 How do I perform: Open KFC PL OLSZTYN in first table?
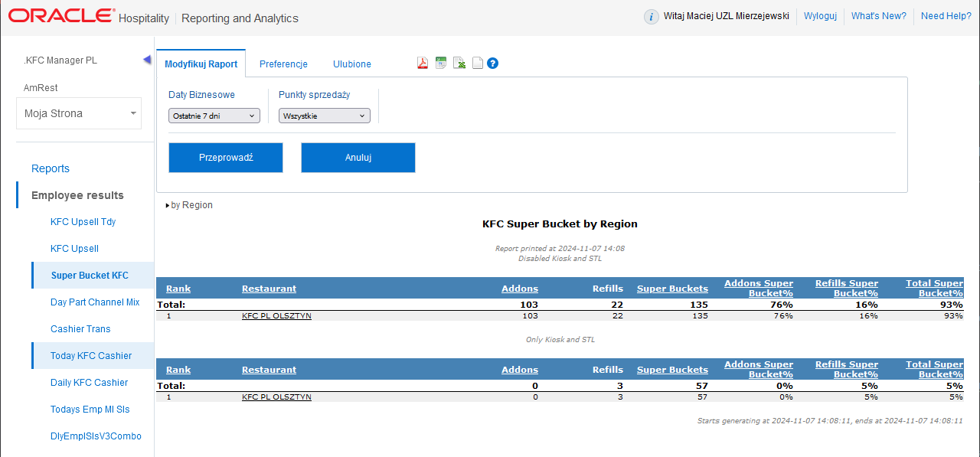pos(276,315)
